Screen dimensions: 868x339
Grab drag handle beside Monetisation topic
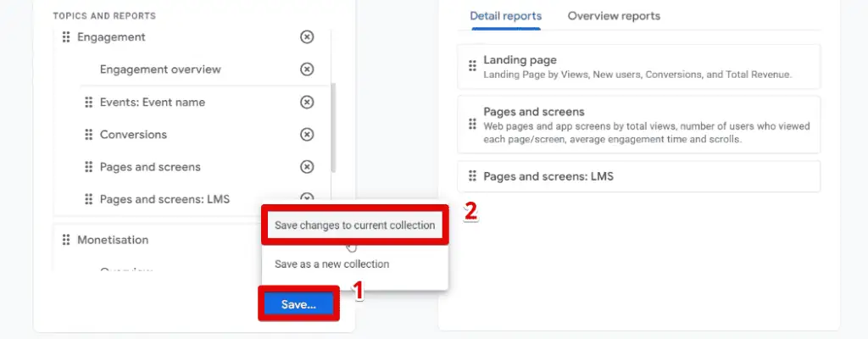66,240
